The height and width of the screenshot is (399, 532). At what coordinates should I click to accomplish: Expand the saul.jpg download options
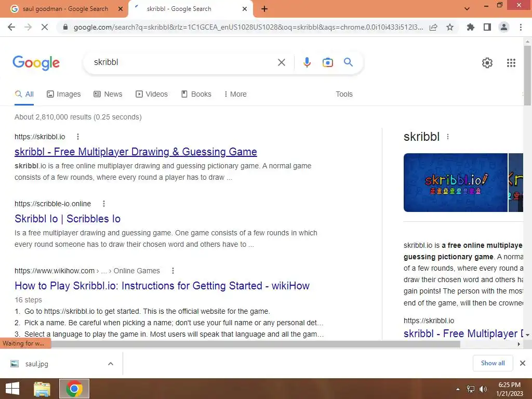tap(111, 364)
